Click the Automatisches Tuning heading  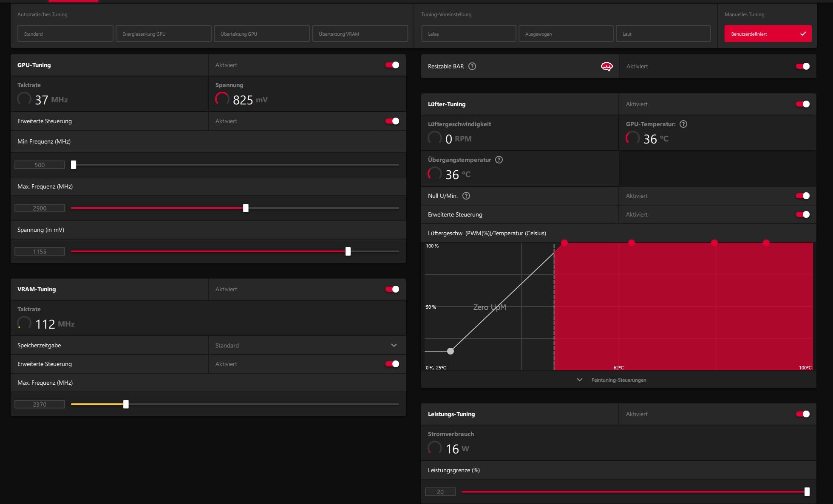pyautogui.click(x=42, y=14)
